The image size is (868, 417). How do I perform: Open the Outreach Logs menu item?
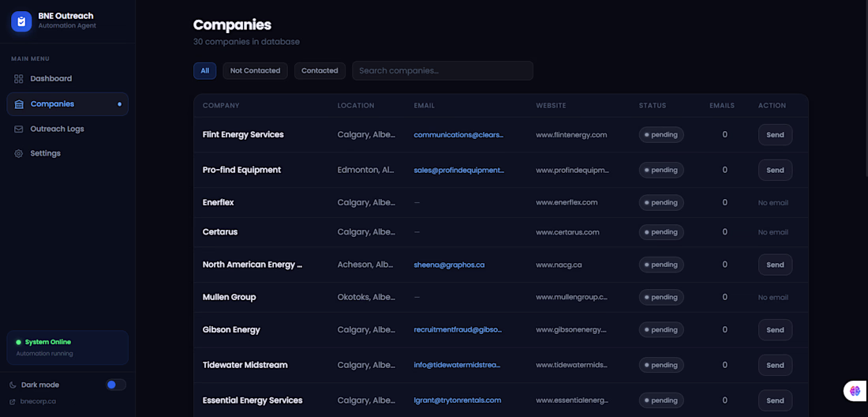coord(57,129)
